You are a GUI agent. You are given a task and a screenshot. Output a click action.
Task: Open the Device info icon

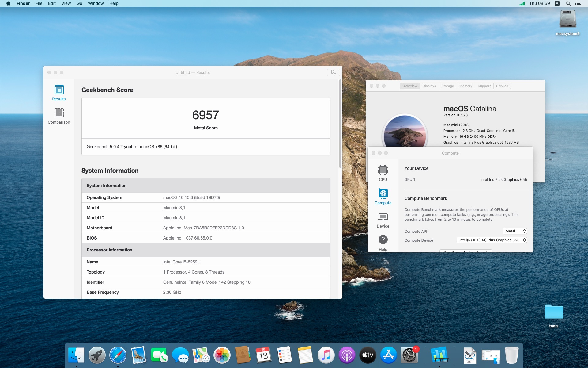click(383, 220)
